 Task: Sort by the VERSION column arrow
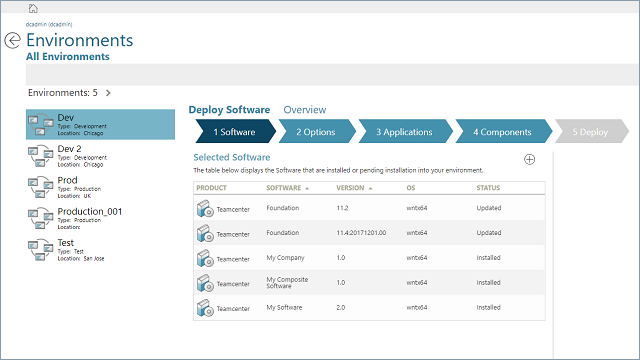370,189
